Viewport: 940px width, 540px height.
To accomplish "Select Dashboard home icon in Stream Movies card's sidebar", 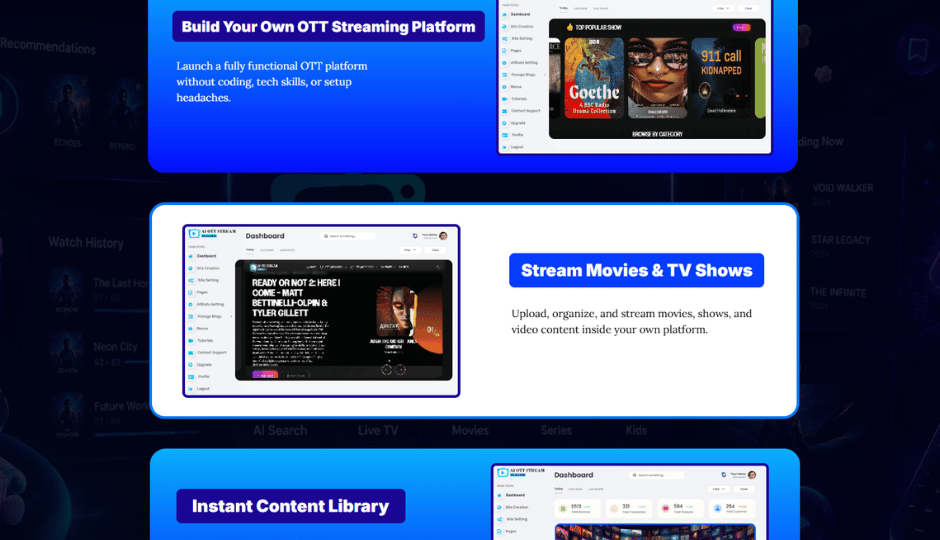I will pos(191,256).
